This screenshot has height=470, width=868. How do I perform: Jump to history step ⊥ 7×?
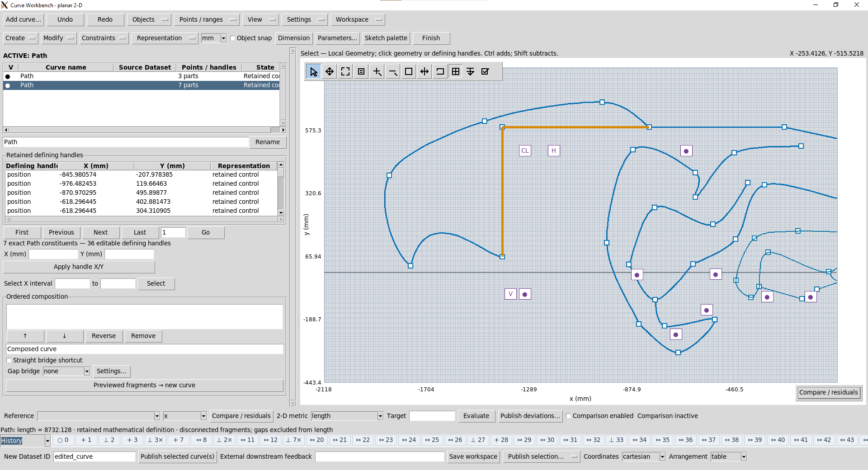(294, 440)
